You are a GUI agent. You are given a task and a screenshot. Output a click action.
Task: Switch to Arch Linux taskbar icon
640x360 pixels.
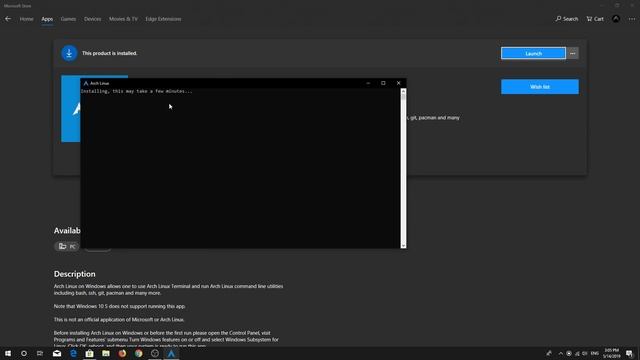[171, 353]
